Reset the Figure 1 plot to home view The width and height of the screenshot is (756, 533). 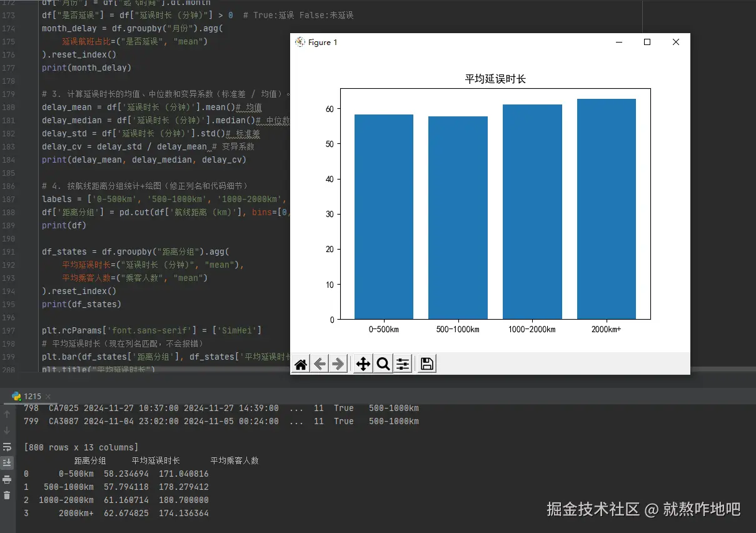tap(301, 364)
